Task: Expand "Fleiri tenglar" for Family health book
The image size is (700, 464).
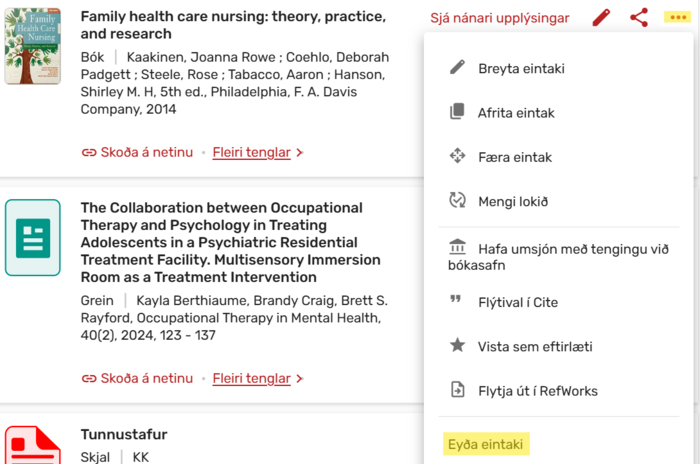Action: click(x=257, y=152)
